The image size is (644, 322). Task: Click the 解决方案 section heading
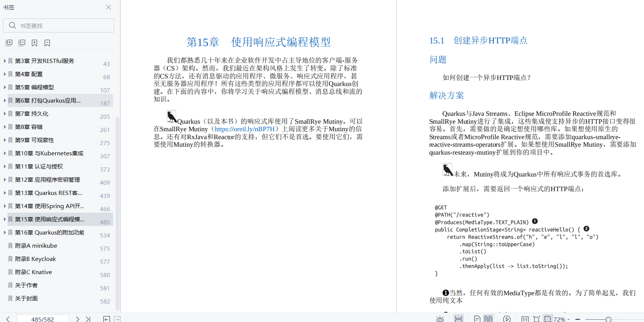tap(447, 95)
